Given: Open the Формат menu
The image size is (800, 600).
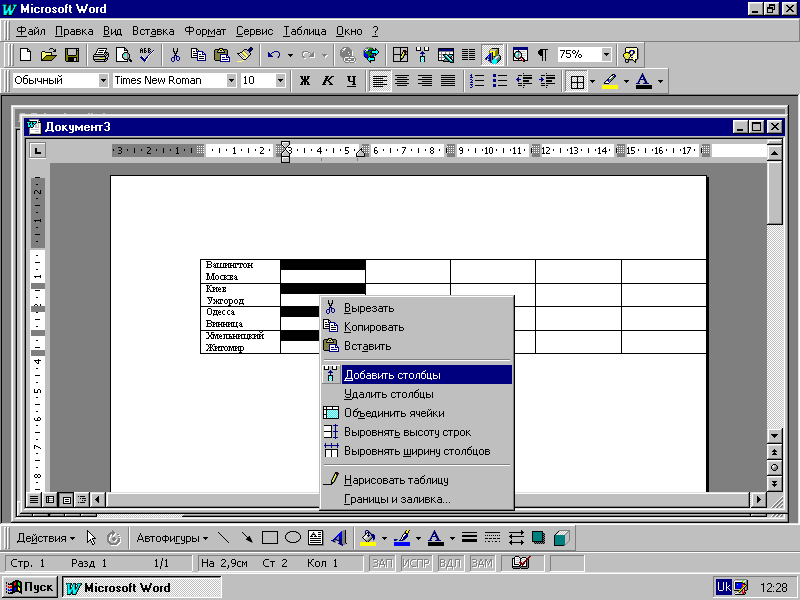Looking at the screenshot, I should pos(205,31).
